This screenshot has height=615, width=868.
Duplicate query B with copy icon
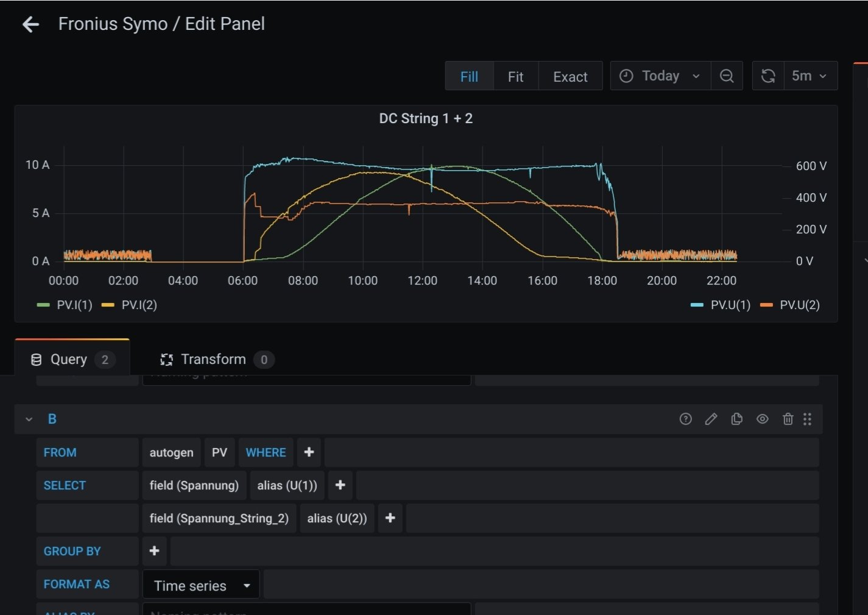[x=736, y=419]
